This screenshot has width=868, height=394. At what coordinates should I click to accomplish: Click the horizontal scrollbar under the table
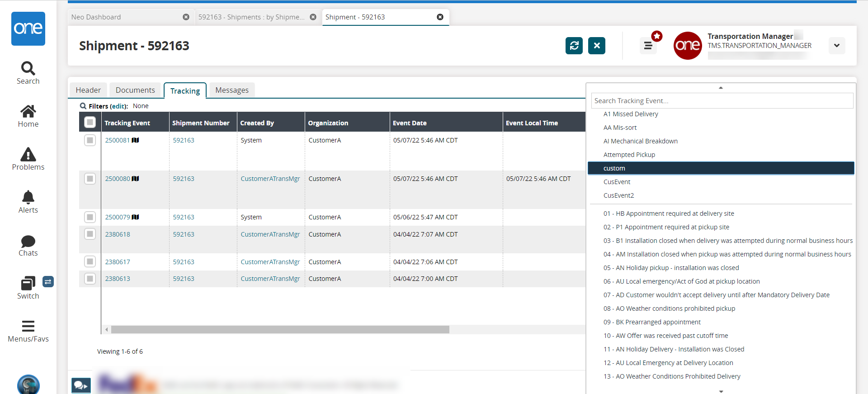[280, 330]
